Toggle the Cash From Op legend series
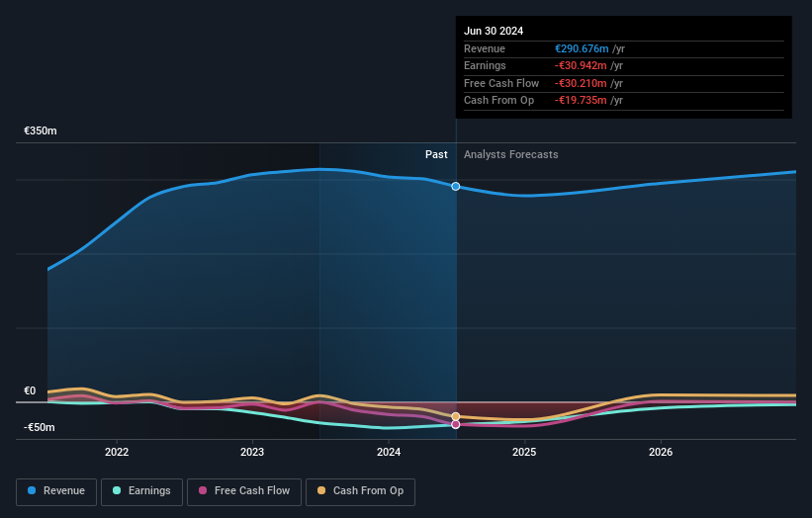The image size is (812, 518). 360,491
